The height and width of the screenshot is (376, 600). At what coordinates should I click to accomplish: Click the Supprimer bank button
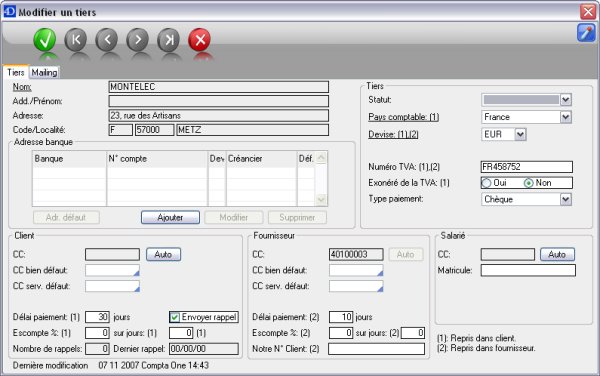click(297, 217)
